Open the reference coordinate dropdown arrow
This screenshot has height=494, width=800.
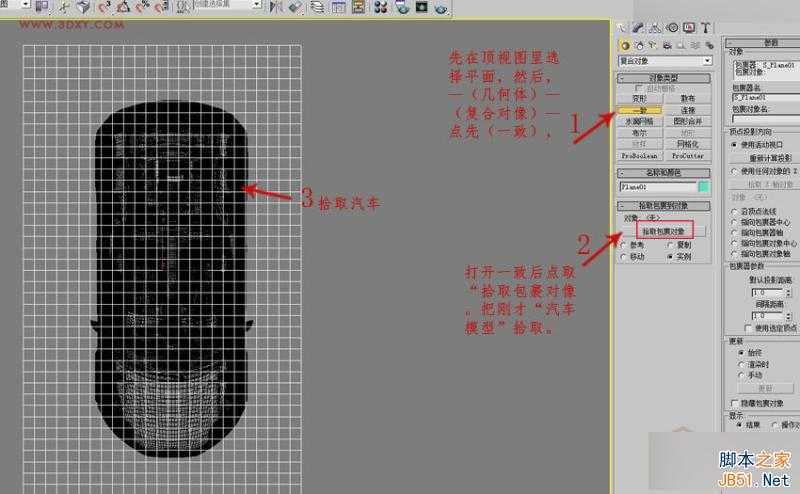(x=26, y=4)
